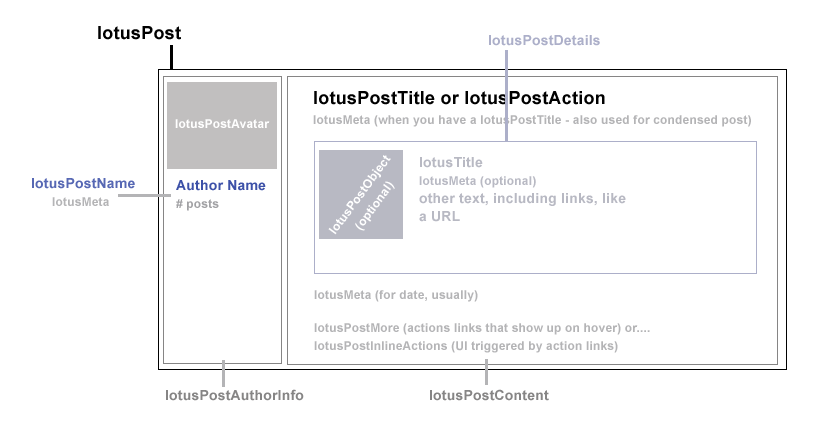The height and width of the screenshot is (425, 821).
Task: Click the '# posts' count text
Action: 197,204
